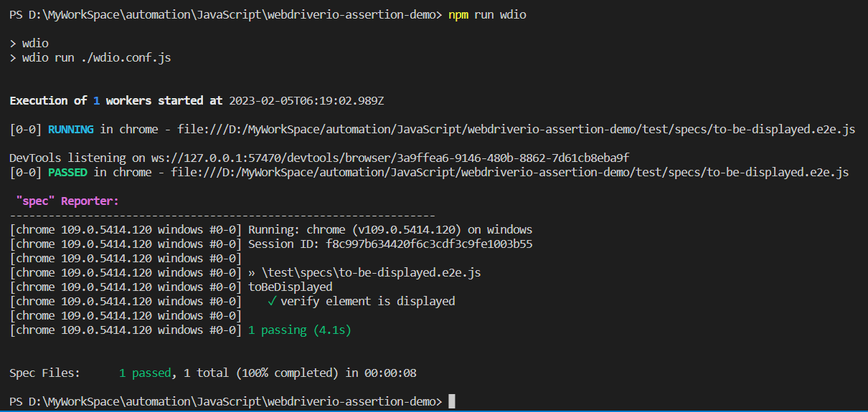Open the ./wdio.conf.js path in the output

click(126, 58)
